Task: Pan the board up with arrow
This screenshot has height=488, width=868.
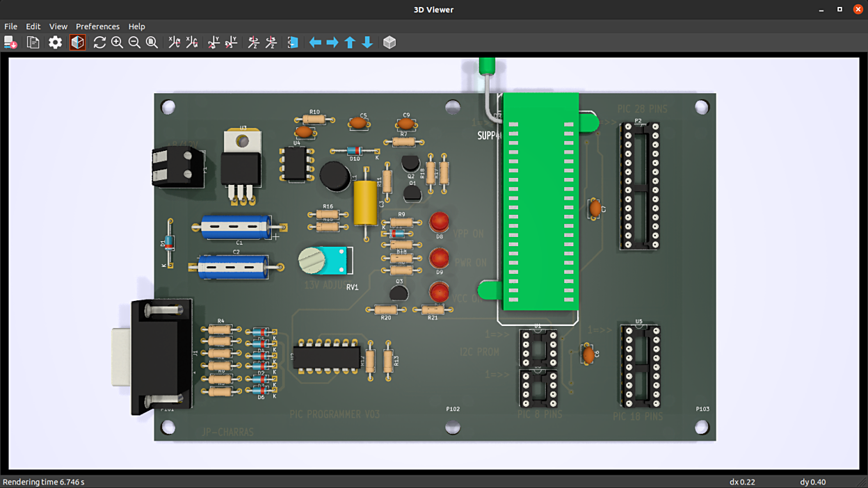Action: (350, 42)
